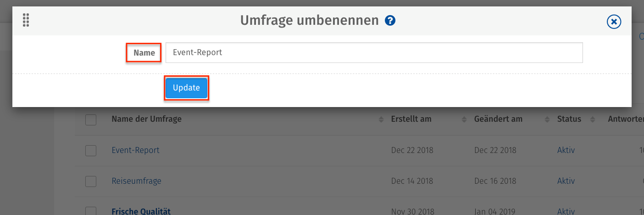The height and width of the screenshot is (215, 644).
Task: Close the 'Umfrage umbenennen' dialog
Action: 614,22
